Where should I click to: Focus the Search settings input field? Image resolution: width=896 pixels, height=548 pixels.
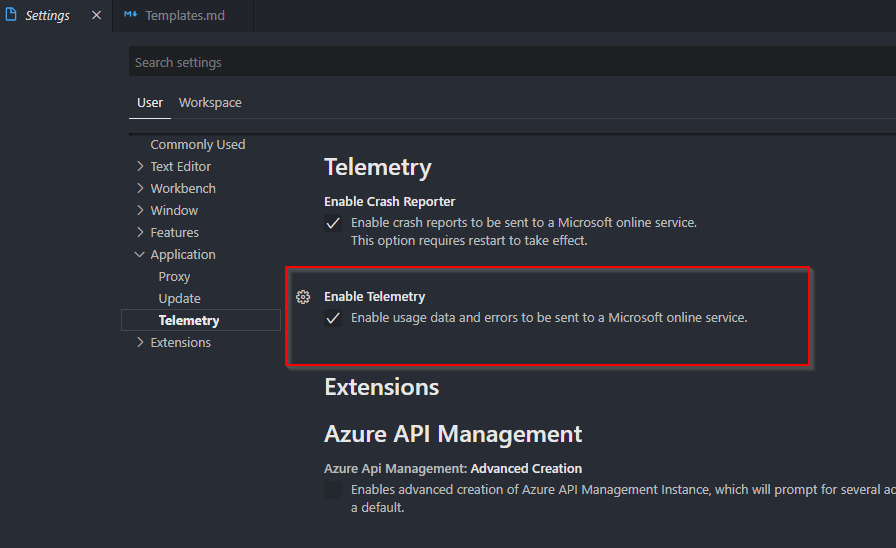coord(512,62)
